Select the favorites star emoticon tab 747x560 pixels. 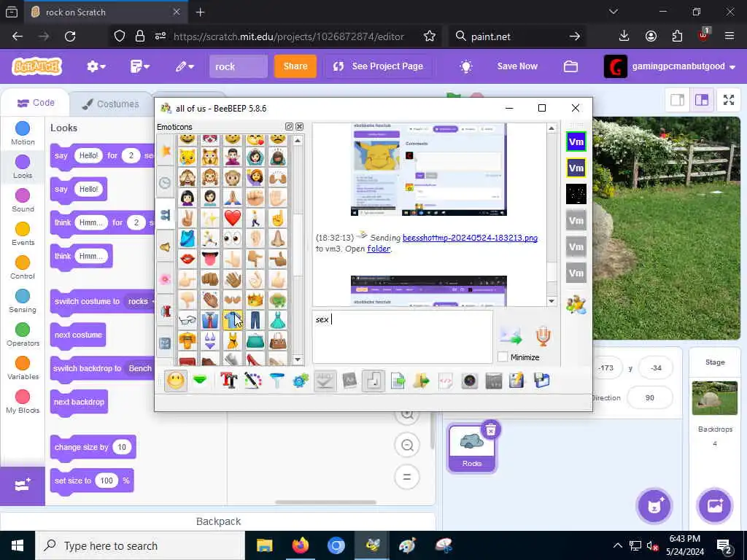coord(166,151)
